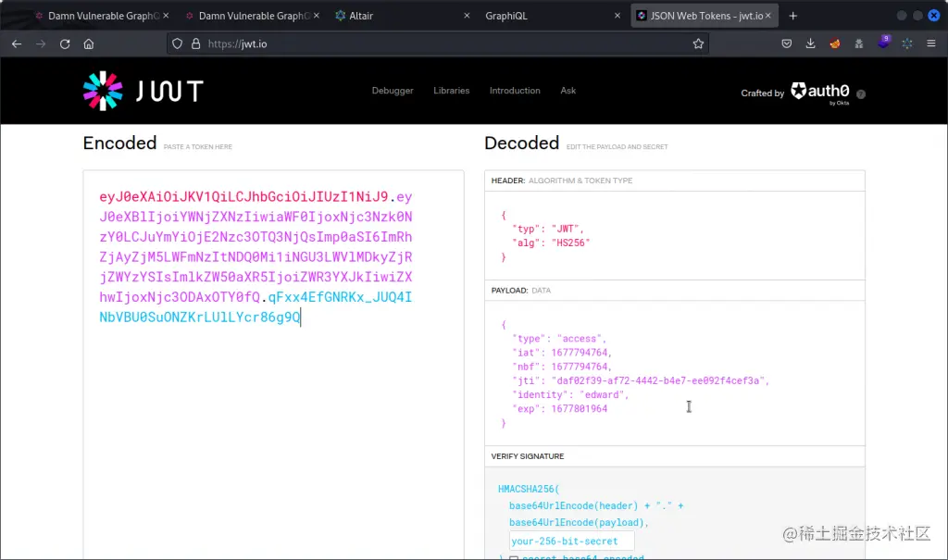The width and height of the screenshot is (948, 560).
Task: Go to browser home page
Action: (x=89, y=44)
